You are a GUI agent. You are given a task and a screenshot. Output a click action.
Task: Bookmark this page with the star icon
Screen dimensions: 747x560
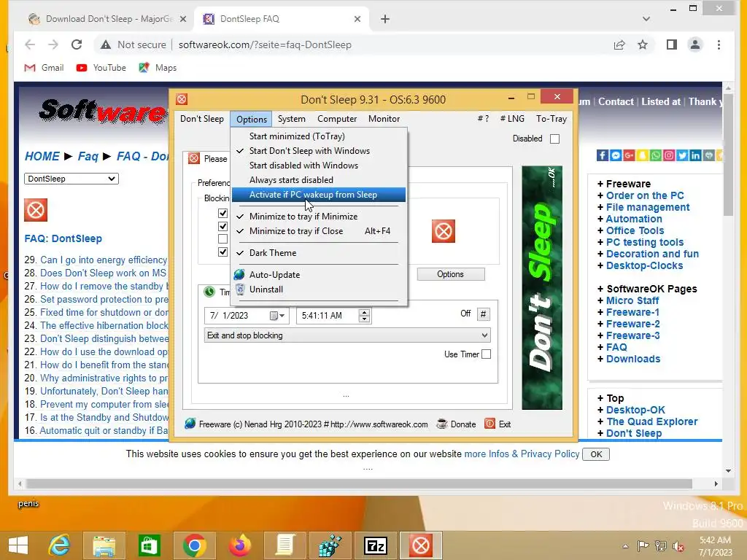643,44
